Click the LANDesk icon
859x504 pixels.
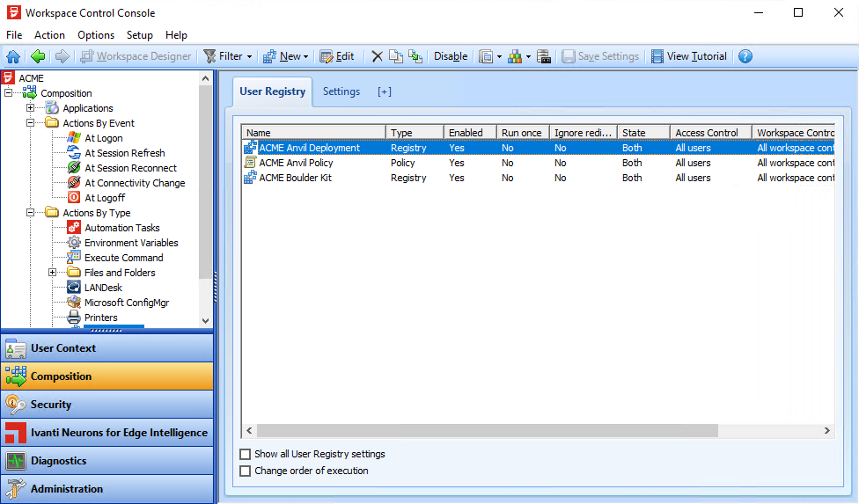click(74, 288)
